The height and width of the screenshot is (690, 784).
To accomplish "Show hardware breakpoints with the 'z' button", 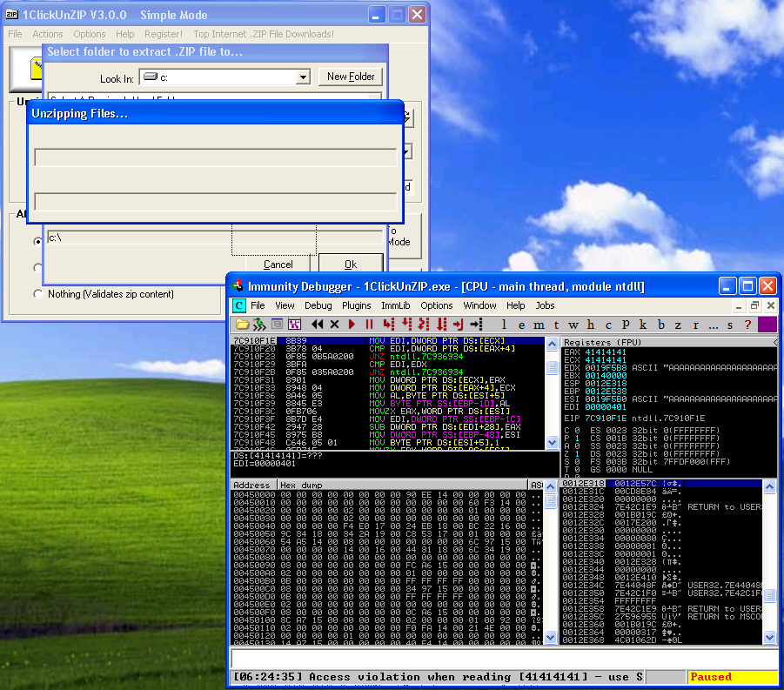I will tap(678, 325).
